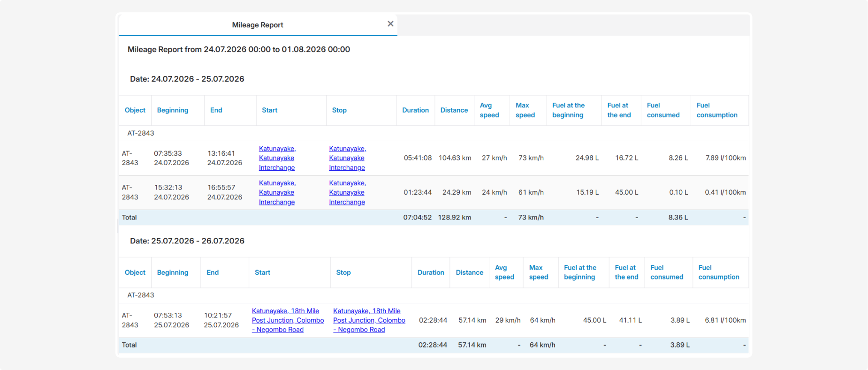
Task: Click the second table's Avg speed header
Action: tap(504, 272)
